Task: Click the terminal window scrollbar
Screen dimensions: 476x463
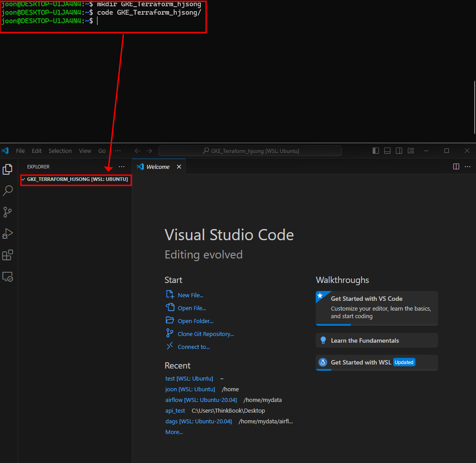Action: coord(475,107)
